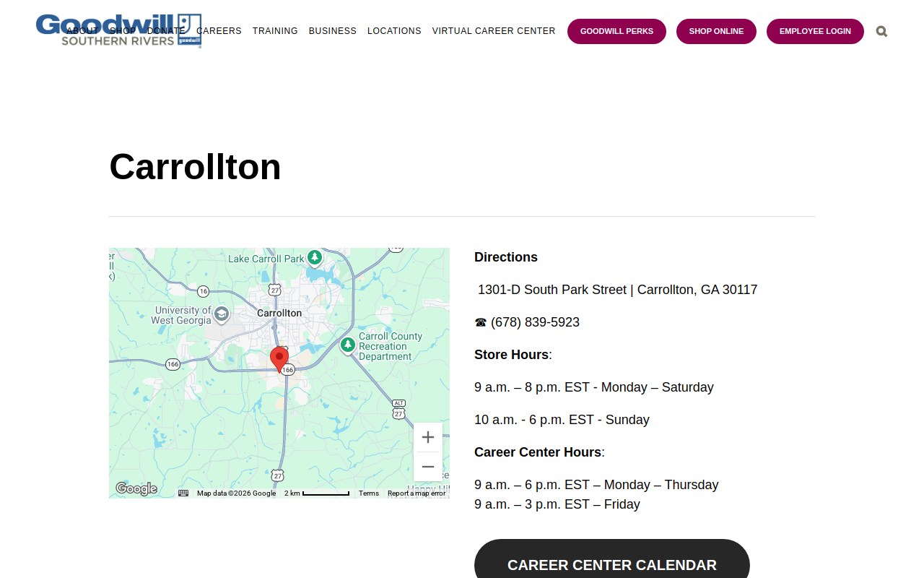Screen dimensions: 924x578
Task: Open the About menu
Action: point(82,31)
